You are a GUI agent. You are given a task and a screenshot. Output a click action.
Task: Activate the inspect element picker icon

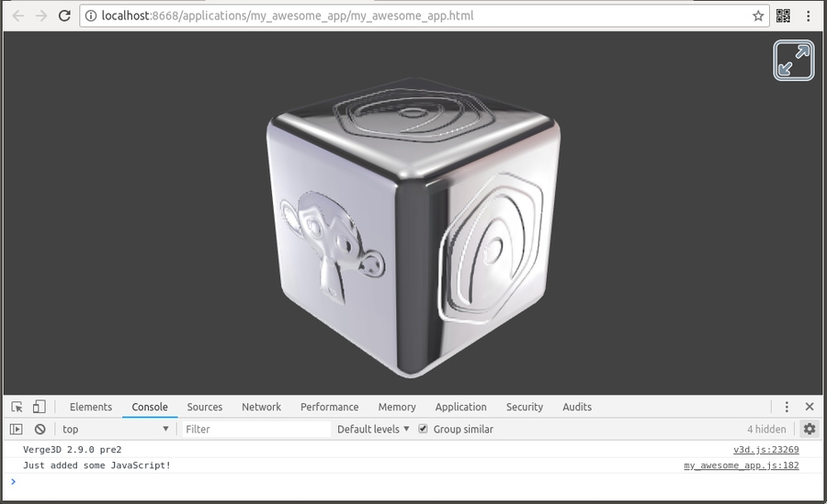(17, 407)
